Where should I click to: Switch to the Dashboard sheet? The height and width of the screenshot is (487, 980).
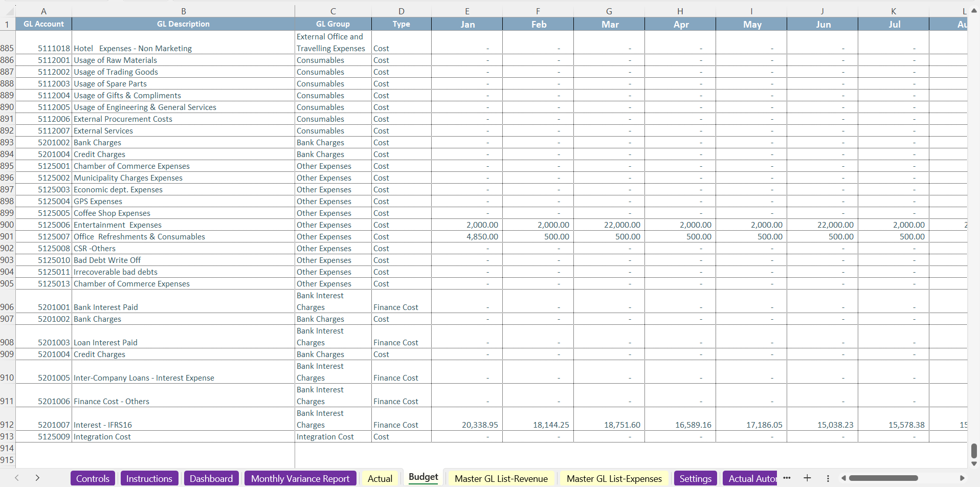point(211,478)
